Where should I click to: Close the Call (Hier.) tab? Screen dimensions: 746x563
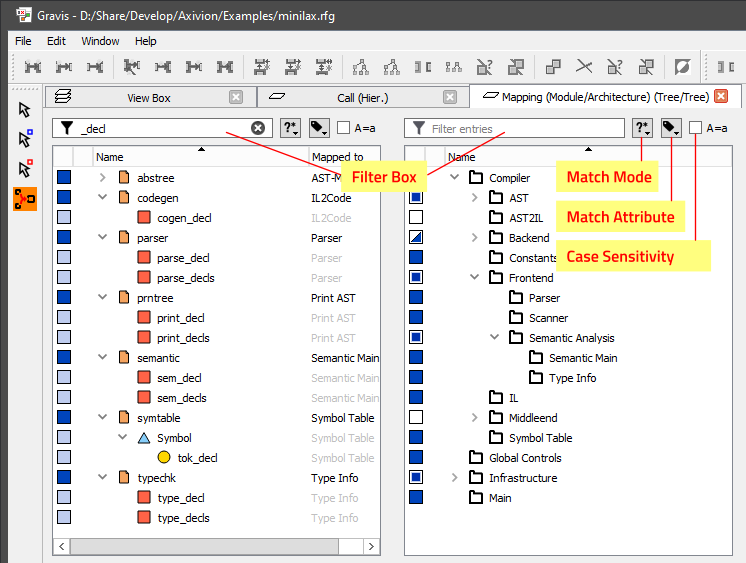(450, 97)
